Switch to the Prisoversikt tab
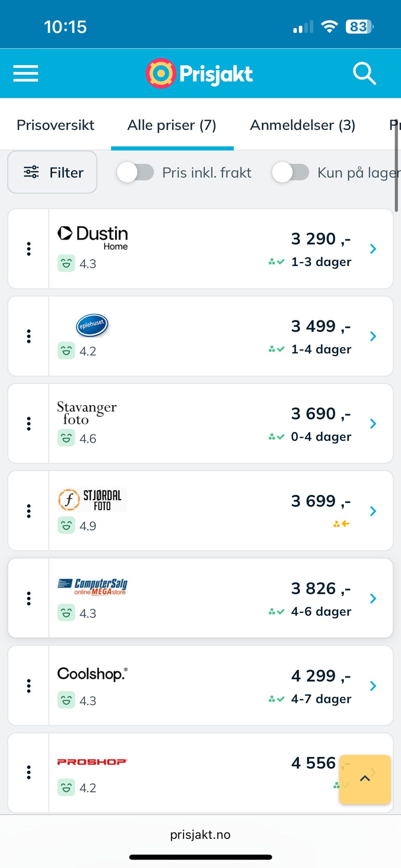 pos(56,125)
